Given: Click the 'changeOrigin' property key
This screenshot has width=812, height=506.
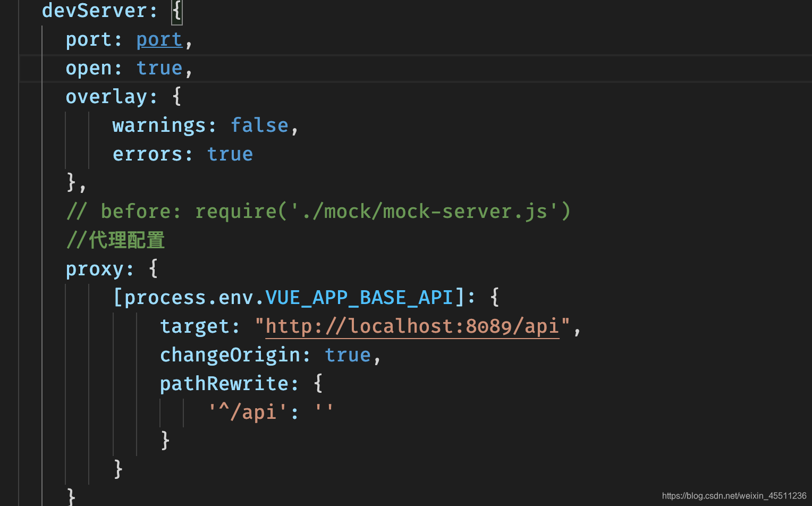Looking at the screenshot, I should (230, 355).
